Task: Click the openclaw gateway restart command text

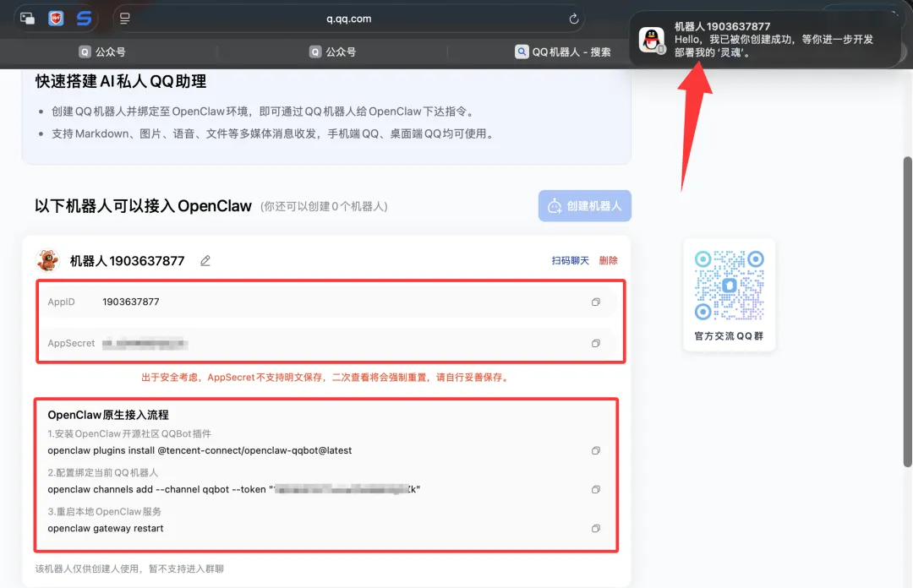Action: pos(106,529)
